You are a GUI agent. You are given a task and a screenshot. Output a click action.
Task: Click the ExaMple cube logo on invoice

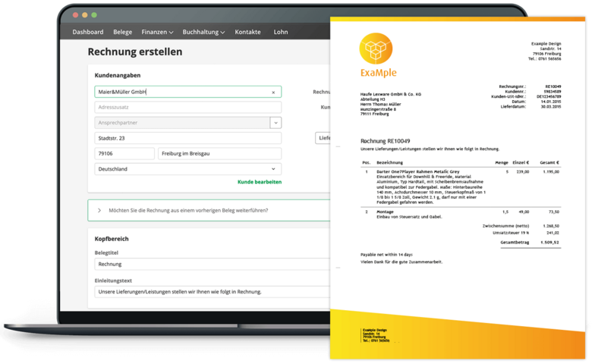coord(376,50)
